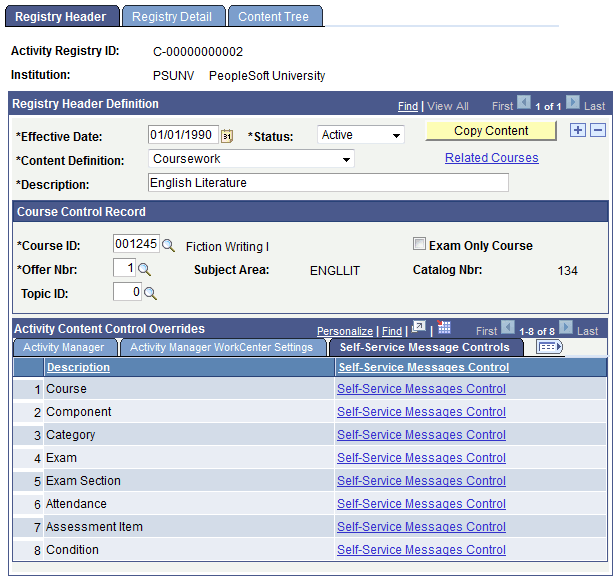
Task: Open the Activity Manager grid tab
Action: [64, 347]
